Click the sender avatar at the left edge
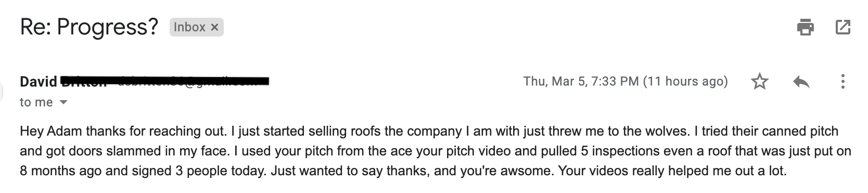This screenshot has height=193, width=868. [x=2, y=91]
